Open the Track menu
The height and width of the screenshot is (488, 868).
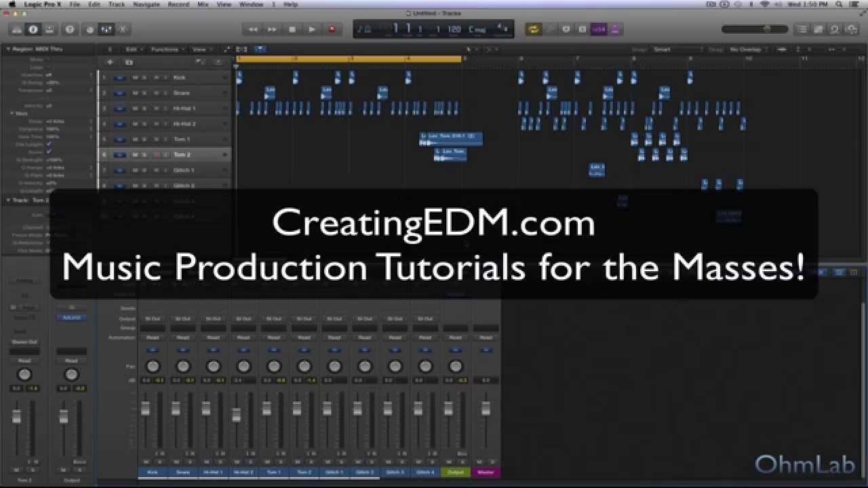pos(117,4)
